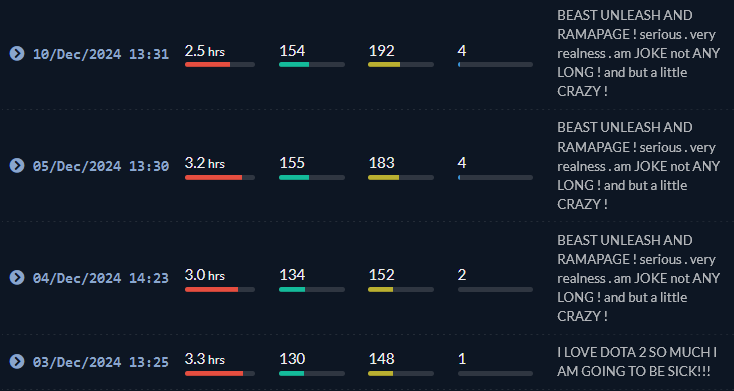
Task: Click the red 2.5 hrs progress bar
Action: click(x=220, y=65)
